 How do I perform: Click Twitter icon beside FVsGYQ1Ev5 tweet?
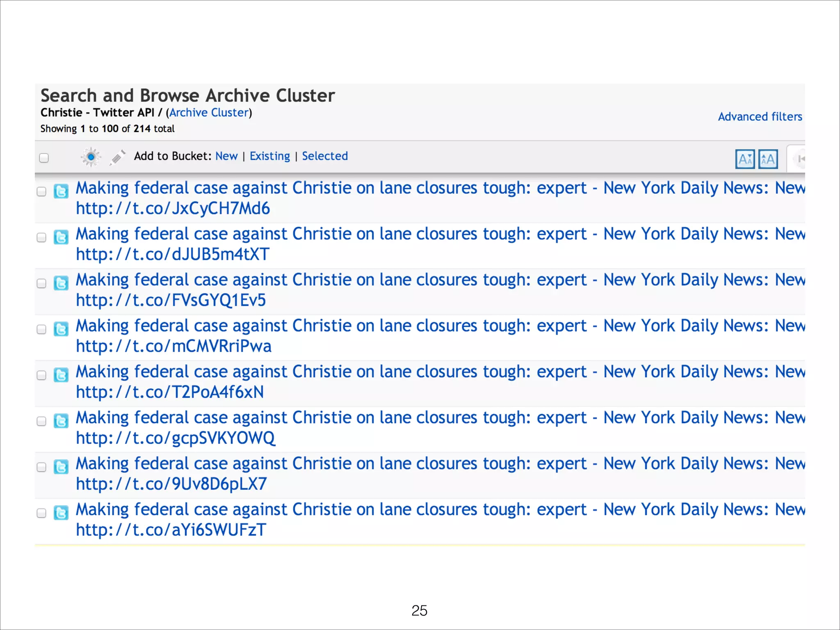tap(61, 283)
